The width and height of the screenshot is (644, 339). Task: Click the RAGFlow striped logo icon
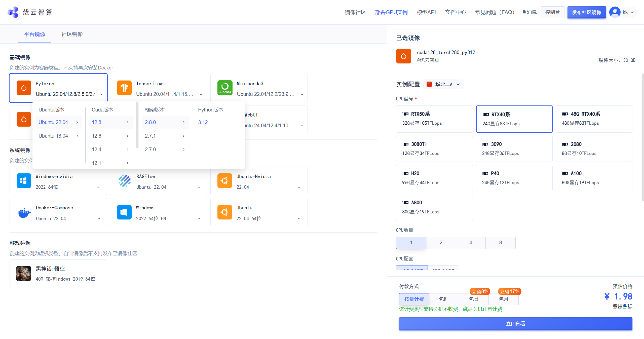124,181
